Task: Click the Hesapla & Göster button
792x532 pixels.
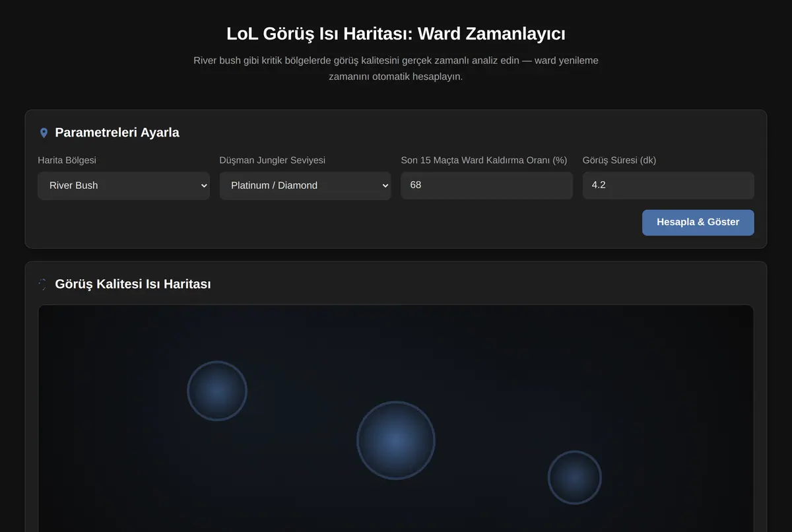Action: [x=698, y=222]
